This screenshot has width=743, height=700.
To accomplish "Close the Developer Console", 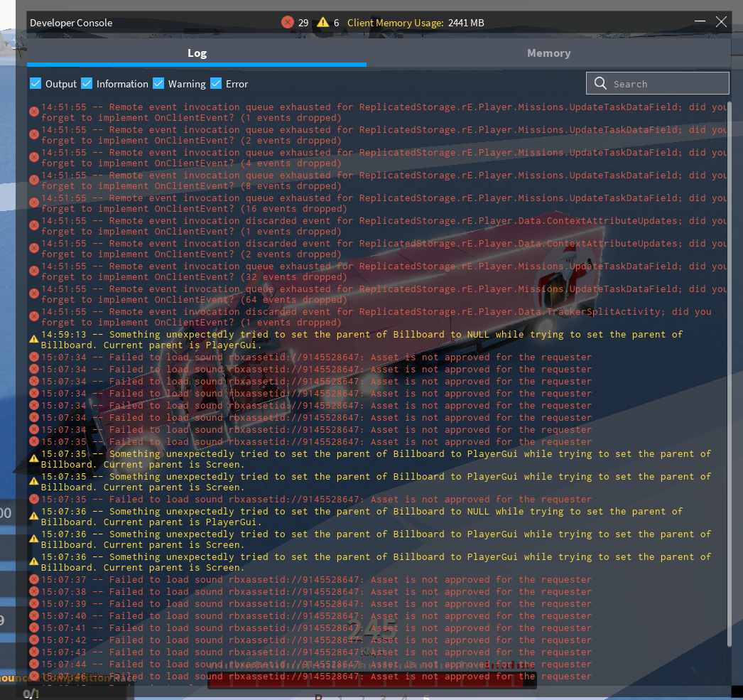I will click(721, 22).
